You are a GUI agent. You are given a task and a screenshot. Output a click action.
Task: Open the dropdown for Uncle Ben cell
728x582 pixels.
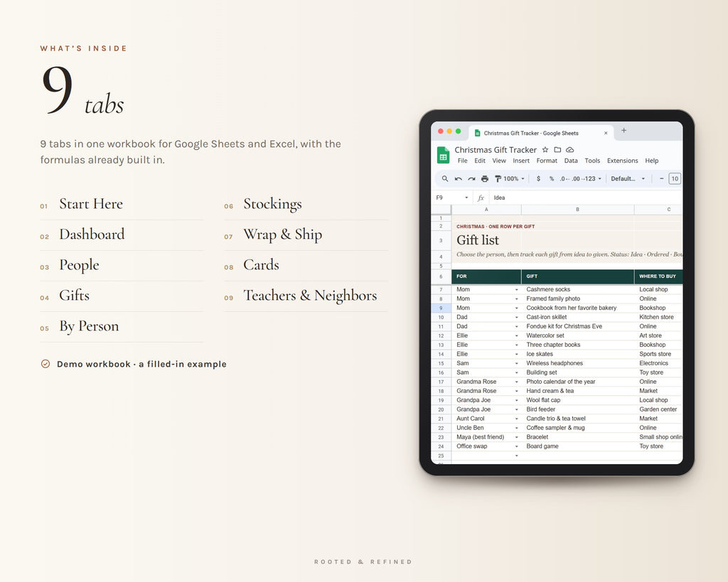click(516, 429)
